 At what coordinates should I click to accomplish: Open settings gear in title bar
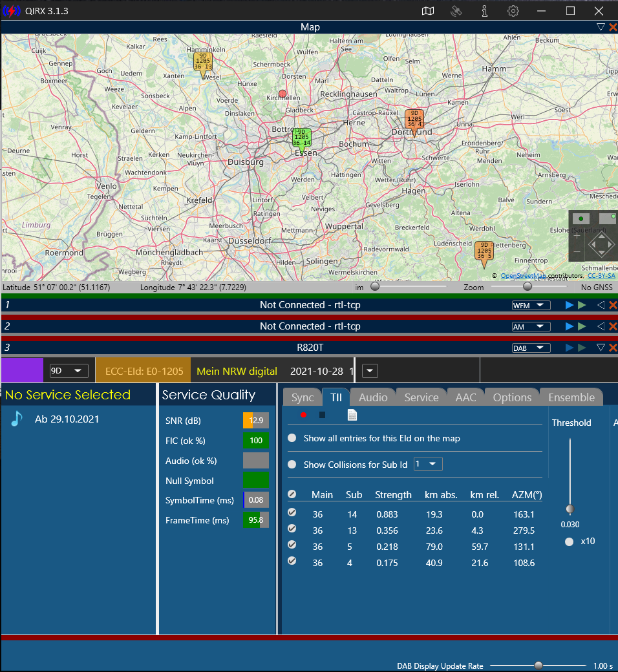click(x=513, y=11)
